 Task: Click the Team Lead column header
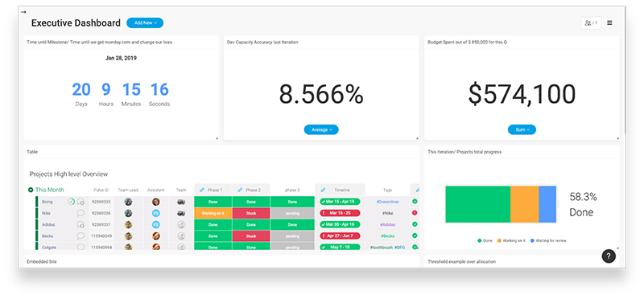click(x=128, y=190)
